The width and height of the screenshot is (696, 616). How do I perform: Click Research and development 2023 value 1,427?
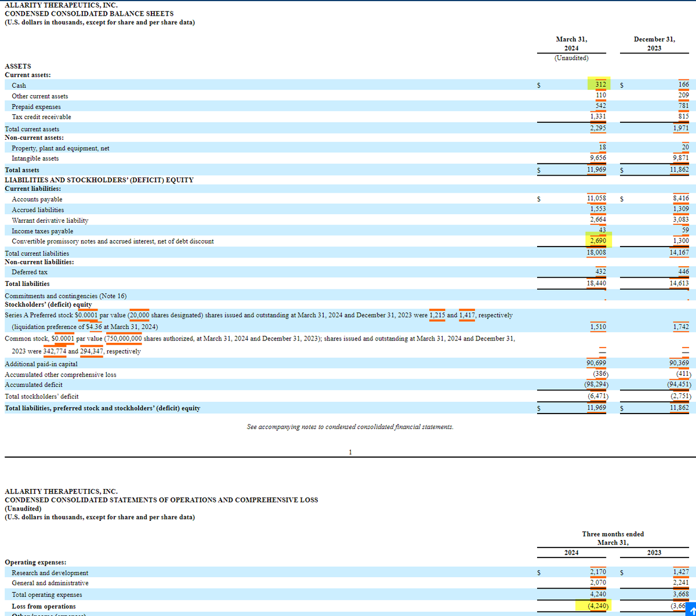pyautogui.click(x=680, y=572)
